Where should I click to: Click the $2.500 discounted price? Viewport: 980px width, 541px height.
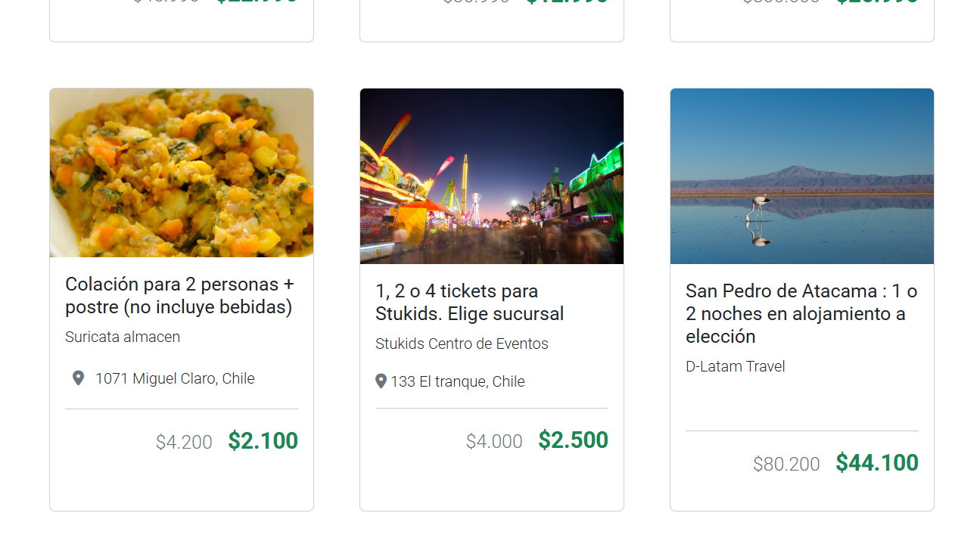573,440
